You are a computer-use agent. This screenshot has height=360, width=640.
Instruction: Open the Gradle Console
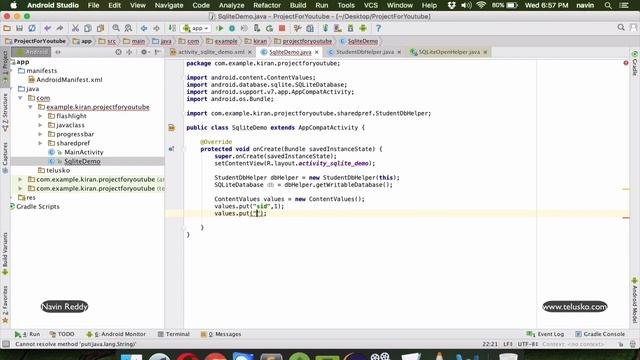(600, 334)
